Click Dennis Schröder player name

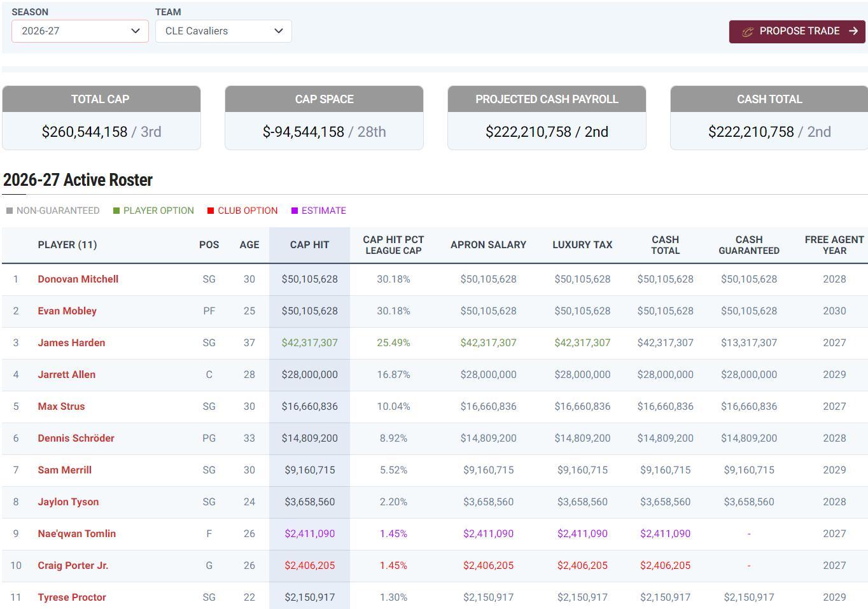[76, 438]
